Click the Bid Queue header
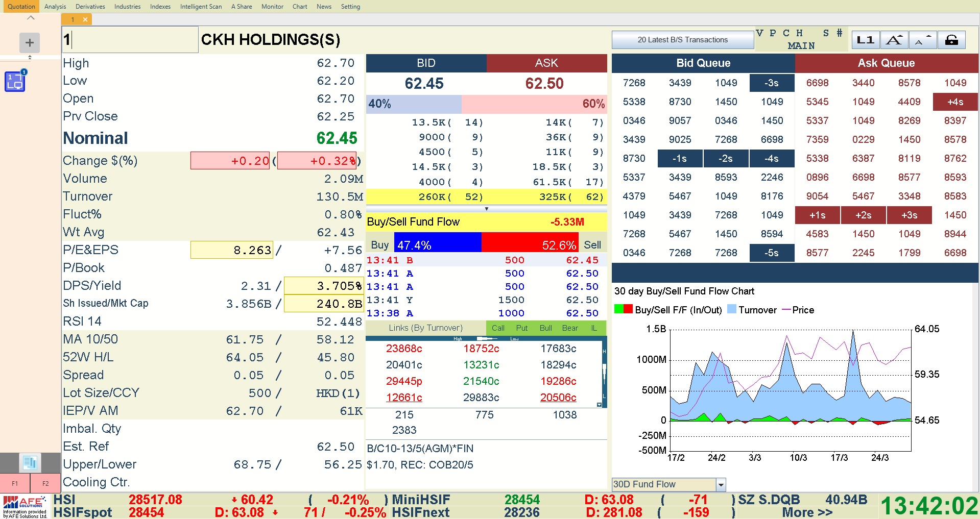 [703, 63]
